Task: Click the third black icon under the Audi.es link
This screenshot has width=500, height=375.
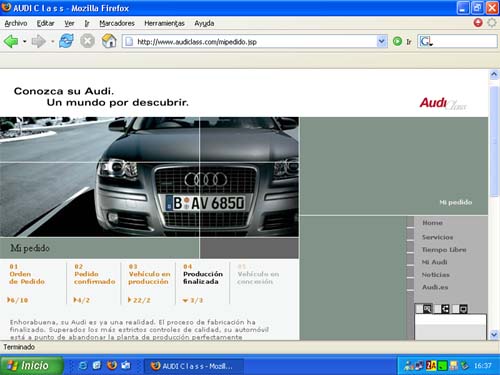Action: (463, 309)
